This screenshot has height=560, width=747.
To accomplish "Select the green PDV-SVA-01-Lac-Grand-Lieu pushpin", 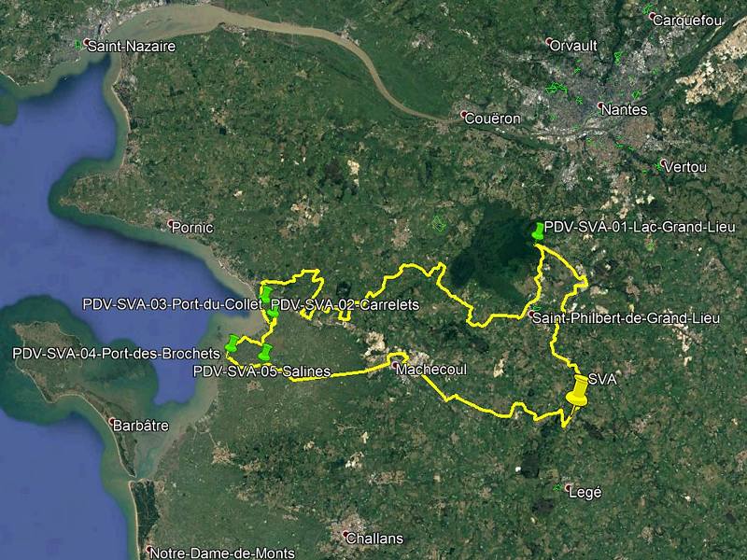I will click(x=538, y=231).
